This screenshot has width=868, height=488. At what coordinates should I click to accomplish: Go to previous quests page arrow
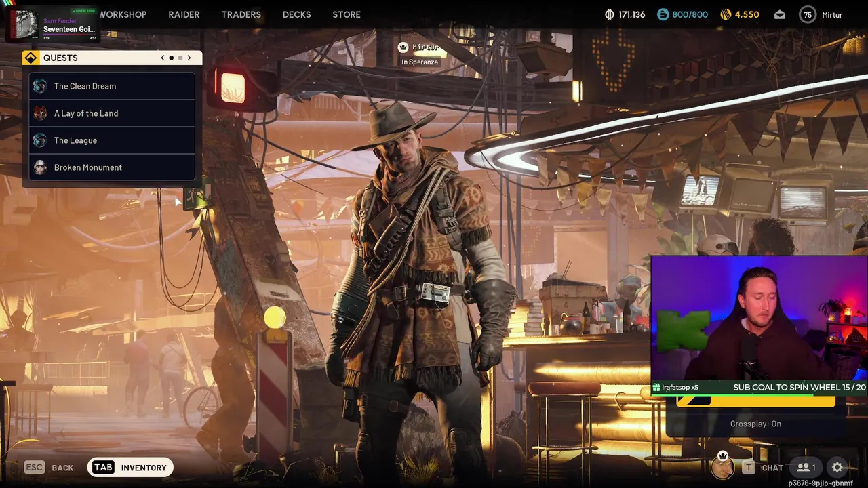163,58
